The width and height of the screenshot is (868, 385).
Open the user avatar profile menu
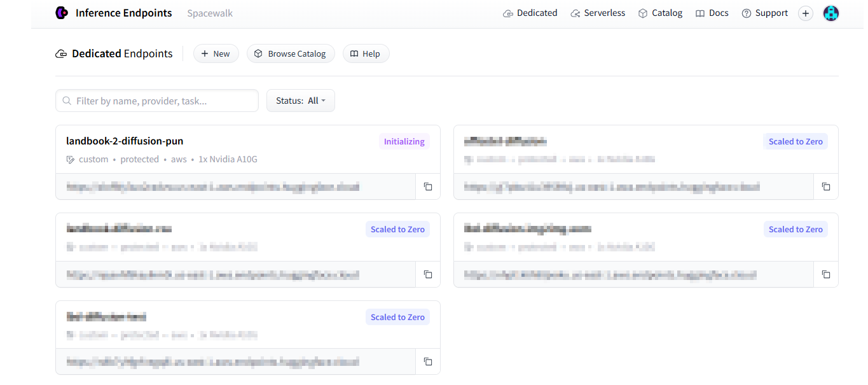[x=830, y=13]
